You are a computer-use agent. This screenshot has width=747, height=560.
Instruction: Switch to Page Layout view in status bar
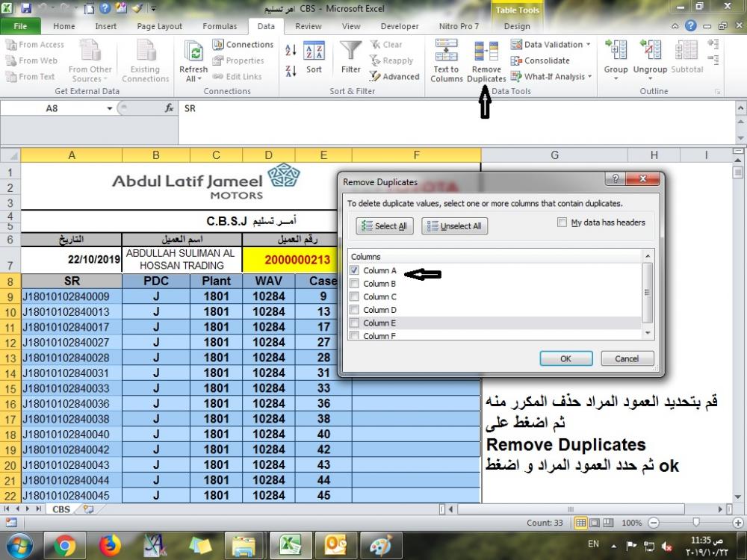click(595, 523)
